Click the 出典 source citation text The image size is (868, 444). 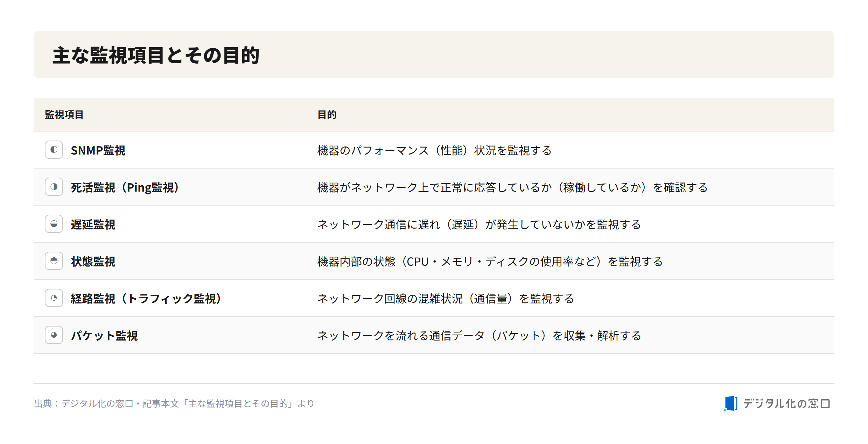coord(174,403)
